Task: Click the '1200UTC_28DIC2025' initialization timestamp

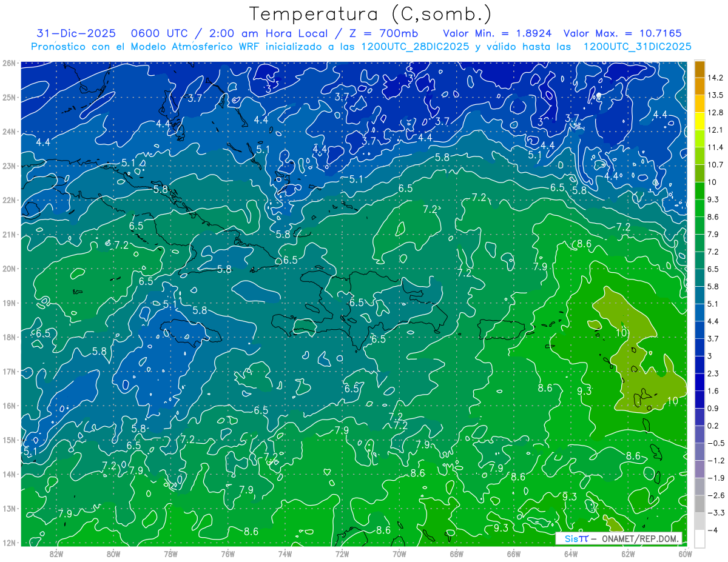Action: (414, 47)
